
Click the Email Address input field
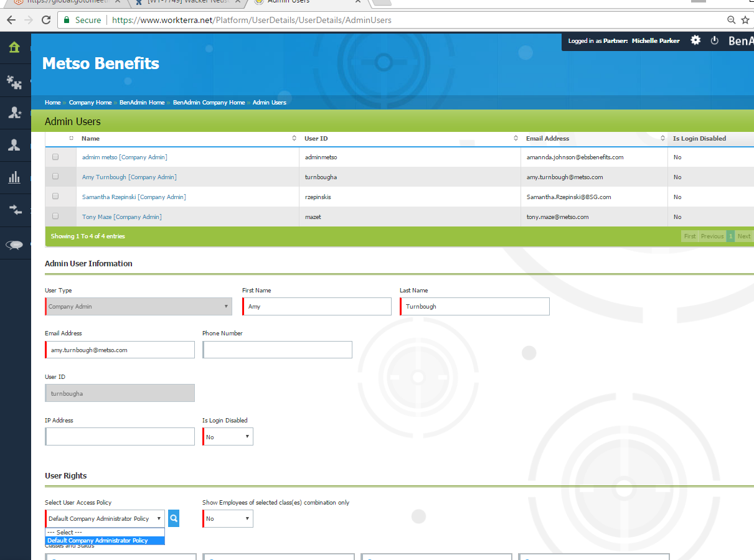pyautogui.click(x=120, y=350)
